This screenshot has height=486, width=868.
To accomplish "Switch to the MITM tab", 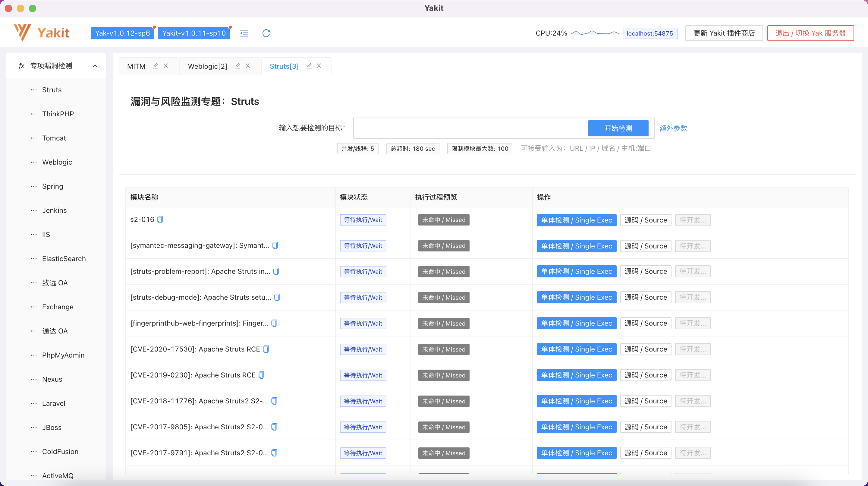I will tap(136, 66).
